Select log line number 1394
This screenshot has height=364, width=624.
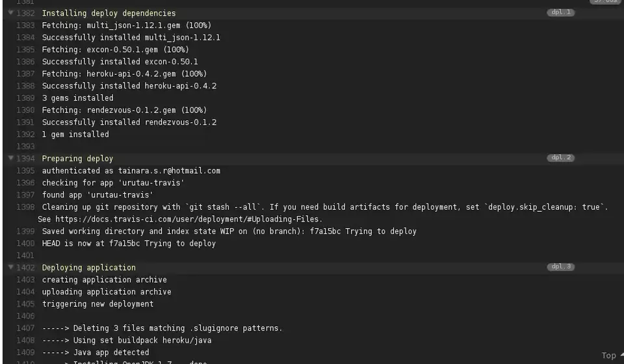(x=26, y=159)
